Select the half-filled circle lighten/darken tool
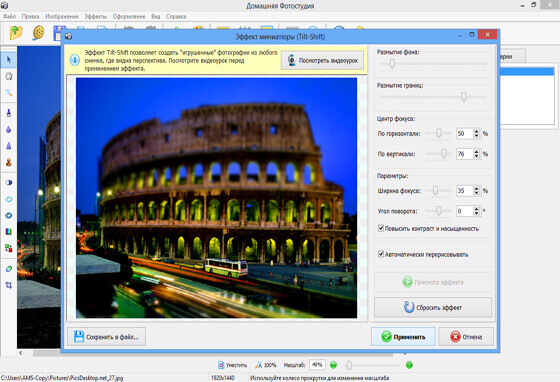 tap(9, 182)
